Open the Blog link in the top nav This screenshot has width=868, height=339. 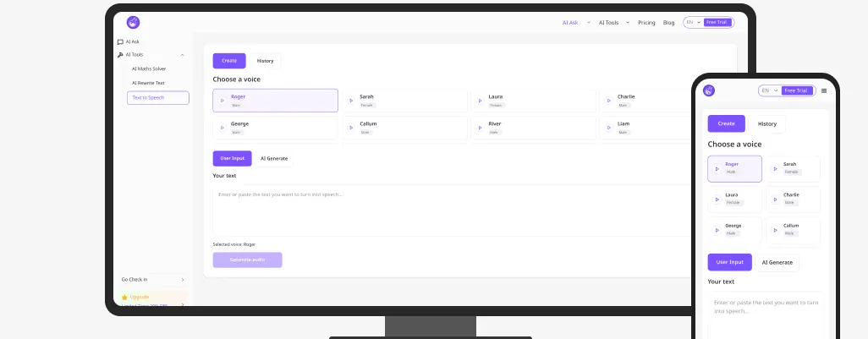click(x=668, y=23)
